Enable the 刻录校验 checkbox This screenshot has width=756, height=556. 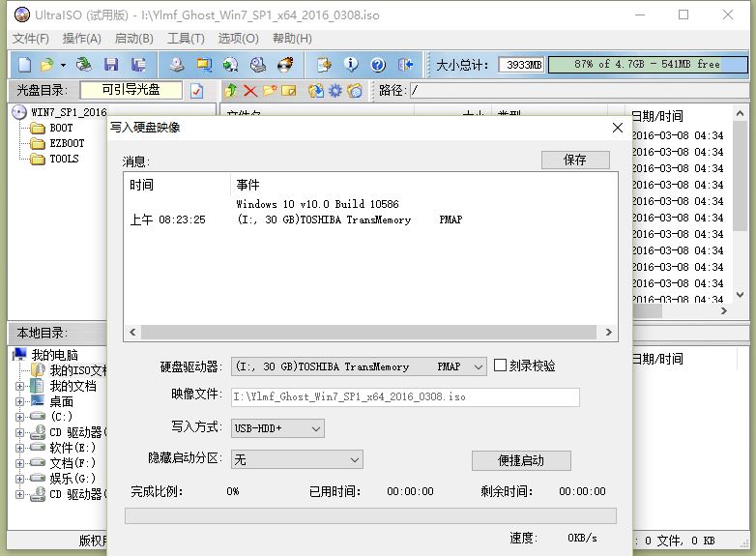point(501,366)
